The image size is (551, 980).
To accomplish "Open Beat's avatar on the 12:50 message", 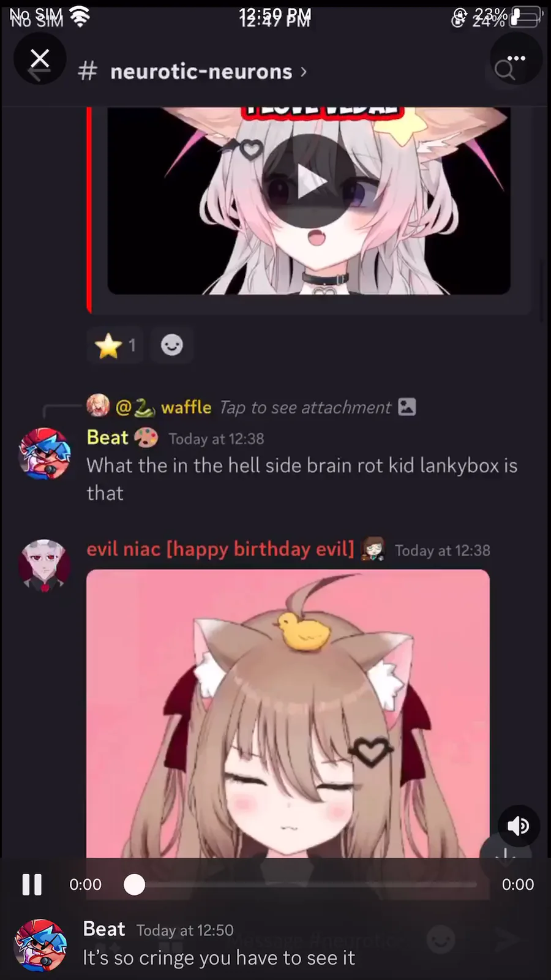I will point(40,945).
